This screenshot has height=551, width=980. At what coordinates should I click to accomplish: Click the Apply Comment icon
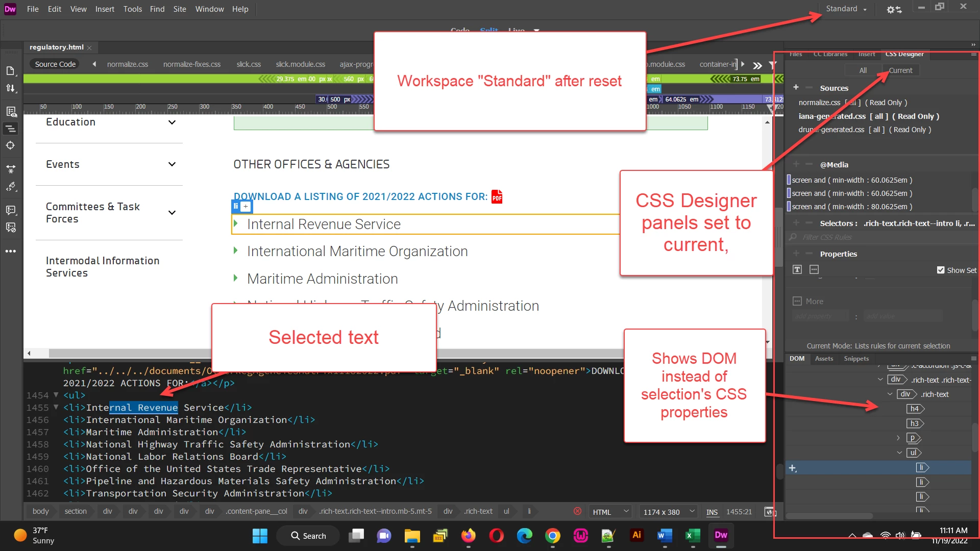pyautogui.click(x=10, y=210)
